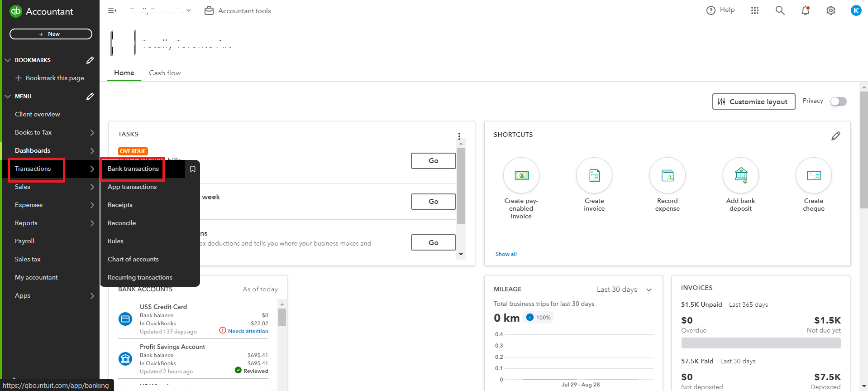Click the Add bank deposit shortcut icon
The height and width of the screenshot is (391, 868).
pyautogui.click(x=740, y=175)
